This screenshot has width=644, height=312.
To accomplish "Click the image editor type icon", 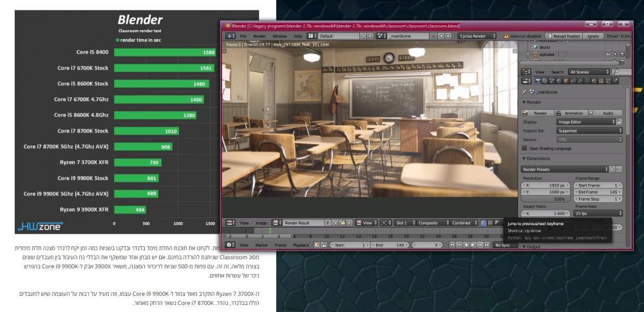I will 231,223.
